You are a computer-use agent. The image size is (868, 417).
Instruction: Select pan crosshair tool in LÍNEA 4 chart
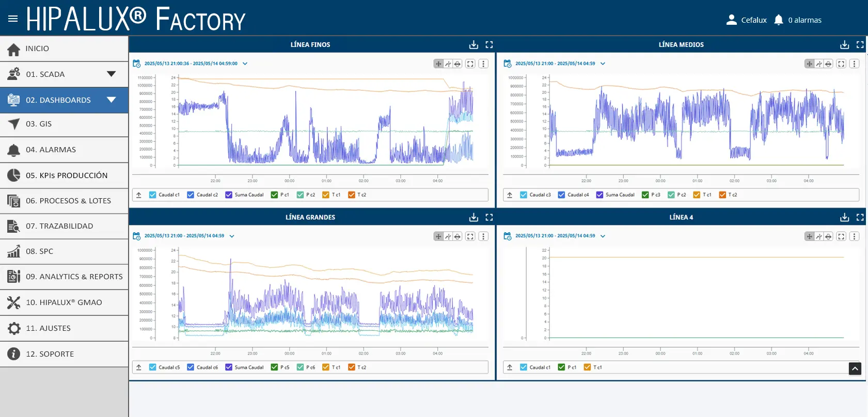coord(809,236)
